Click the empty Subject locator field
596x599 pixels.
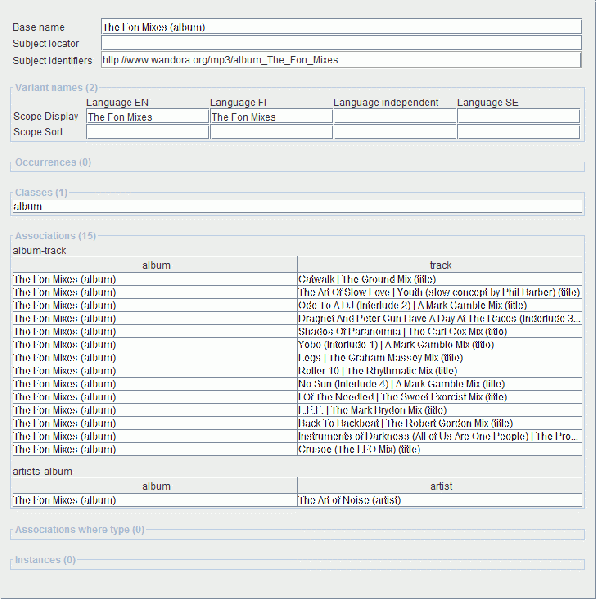pos(341,43)
